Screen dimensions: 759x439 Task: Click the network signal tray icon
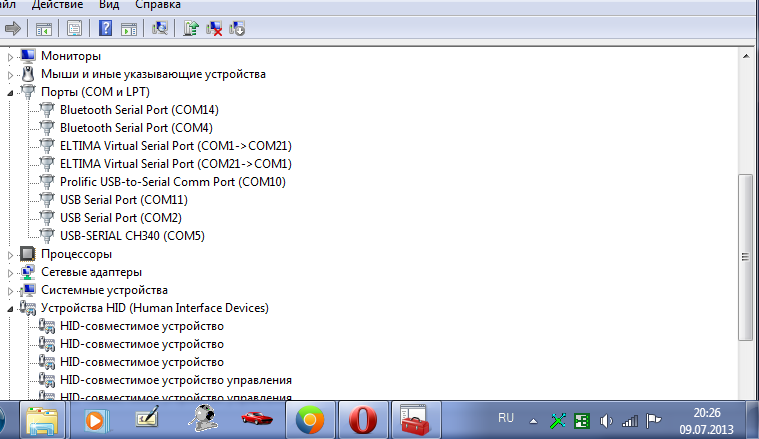coord(630,421)
